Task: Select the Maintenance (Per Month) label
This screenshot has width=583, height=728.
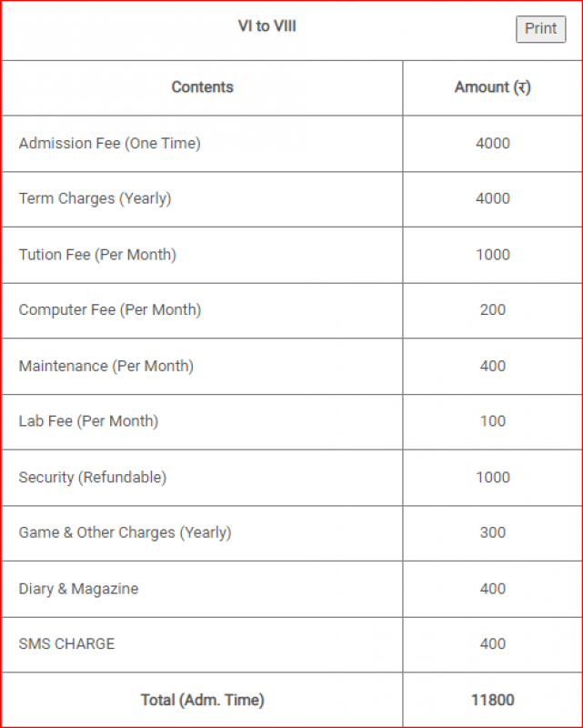Action: [106, 366]
